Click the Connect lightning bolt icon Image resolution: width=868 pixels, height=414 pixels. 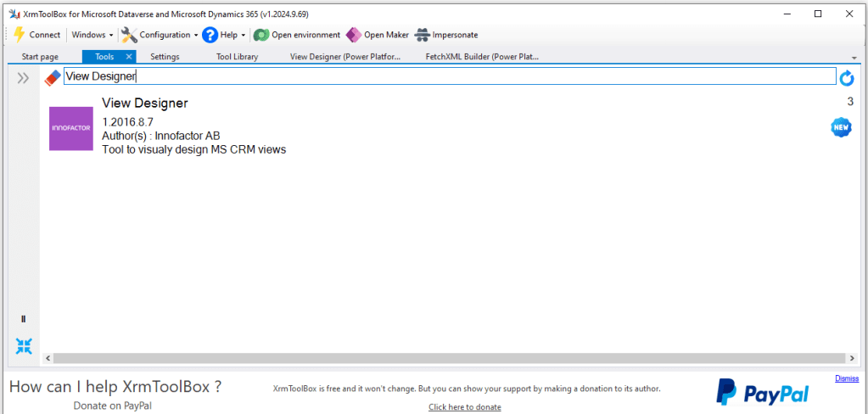point(19,35)
